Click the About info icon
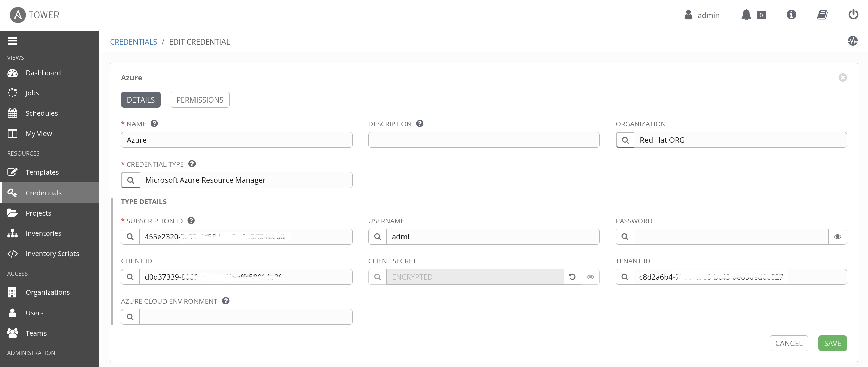Viewport: 868px width, 367px height. (x=791, y=15)
